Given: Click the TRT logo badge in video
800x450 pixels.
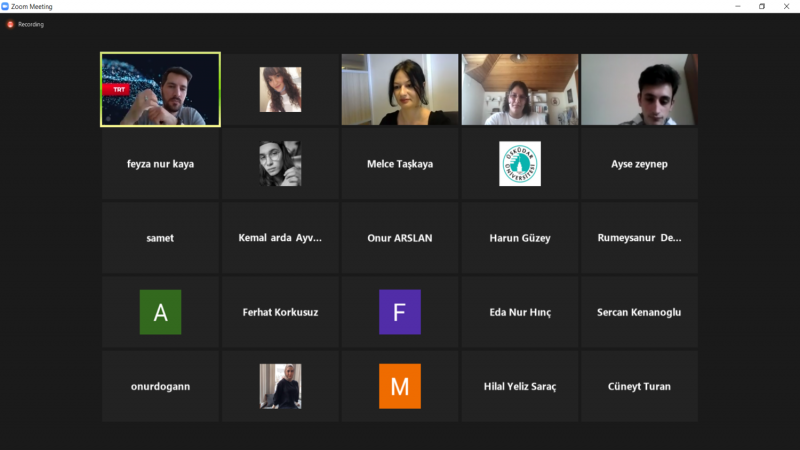Looking at the screenshot, I should pyautogui.click(x=118, y=89).
